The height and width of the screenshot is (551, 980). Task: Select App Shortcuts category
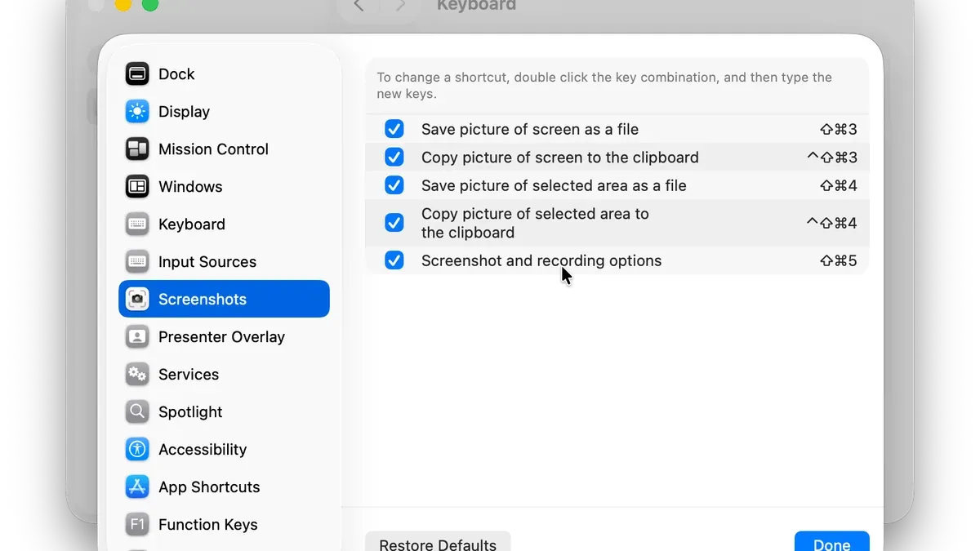coord(224,487)
